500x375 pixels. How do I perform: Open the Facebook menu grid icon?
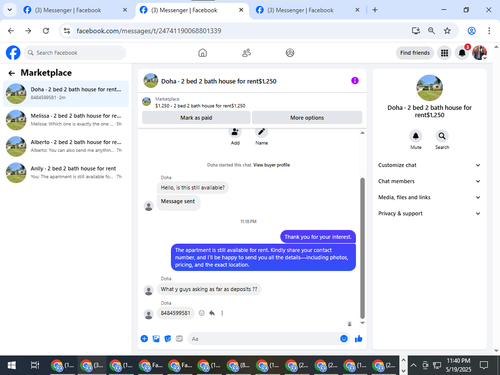point(444,53)
